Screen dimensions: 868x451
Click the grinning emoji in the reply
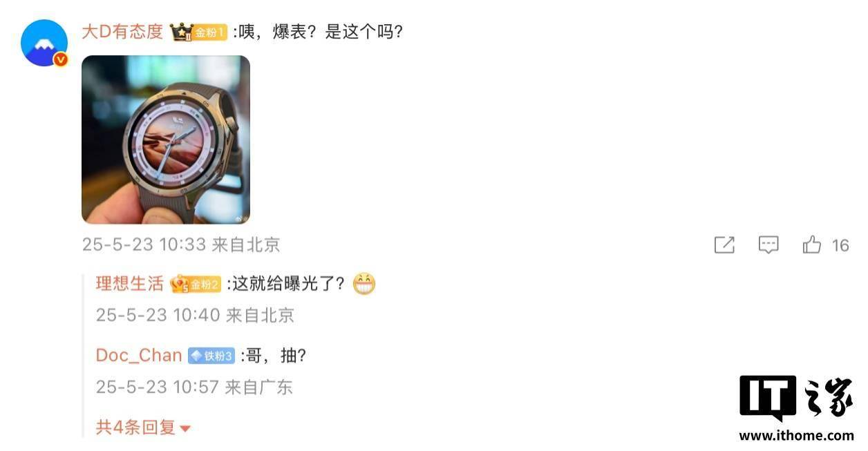[x=364, y=284]
